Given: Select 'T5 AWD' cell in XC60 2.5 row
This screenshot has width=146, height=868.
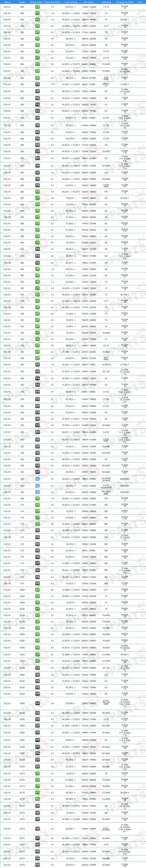Looking at the screenshot, I should click(x=106, y=628).
